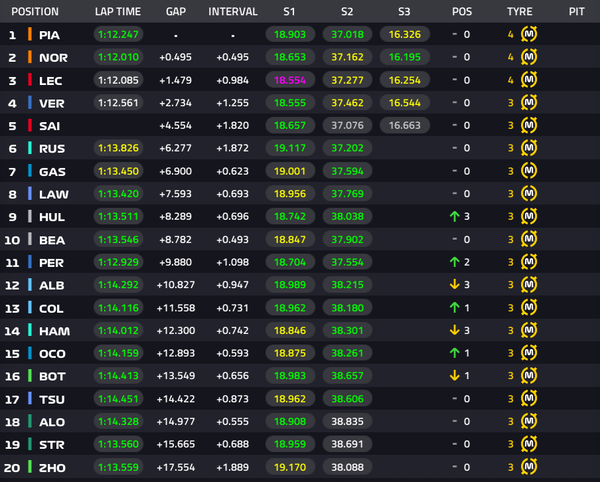Click the yellow down arrow in HAM's row
Viewport: 600px width, 482px height.
455,330
